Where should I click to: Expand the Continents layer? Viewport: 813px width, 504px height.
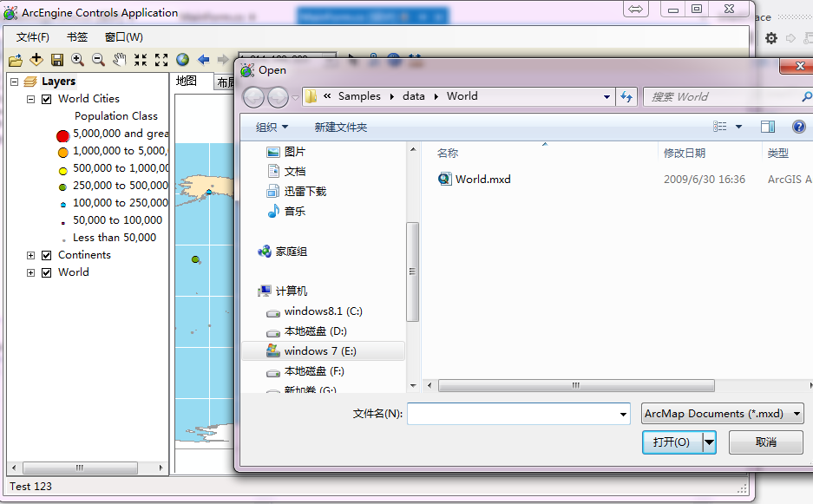point(30,255)
